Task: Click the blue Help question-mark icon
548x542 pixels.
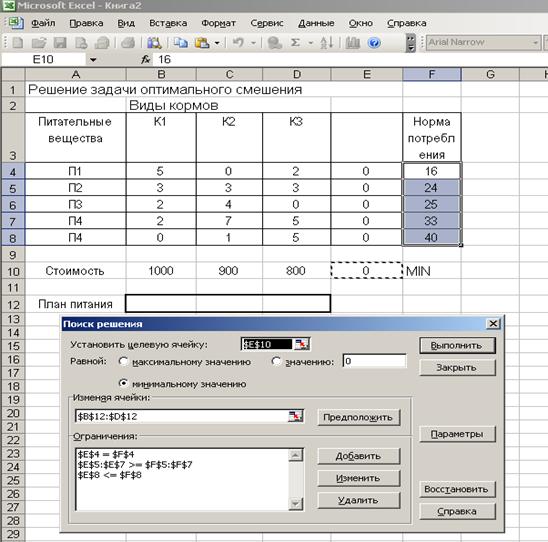Action: coord(374,43)
